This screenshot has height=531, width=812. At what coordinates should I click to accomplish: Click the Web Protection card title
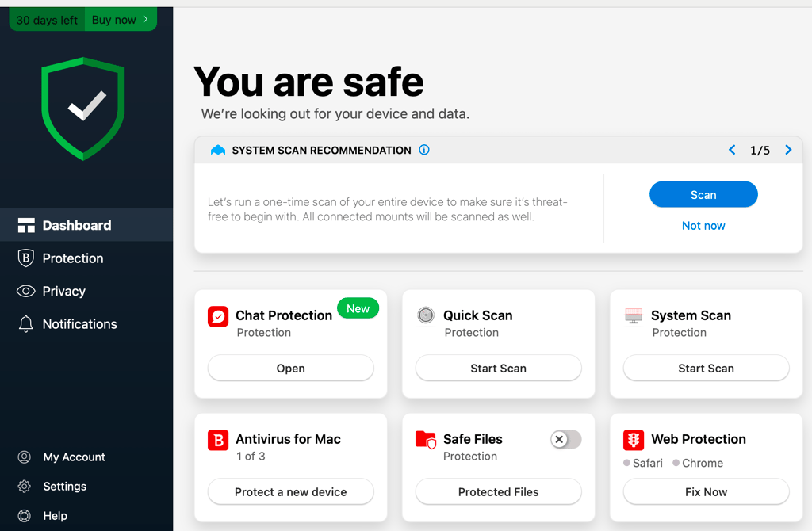(698, 439)
